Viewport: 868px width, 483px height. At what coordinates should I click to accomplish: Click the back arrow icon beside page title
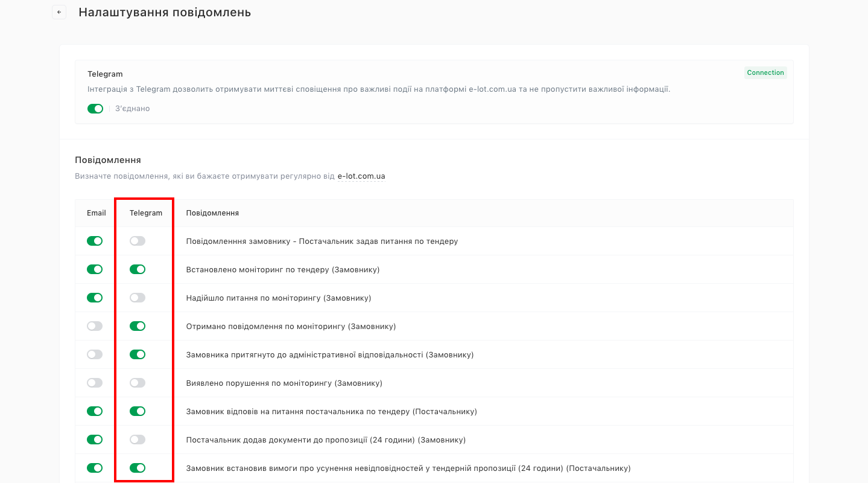(x=59, y=12)
